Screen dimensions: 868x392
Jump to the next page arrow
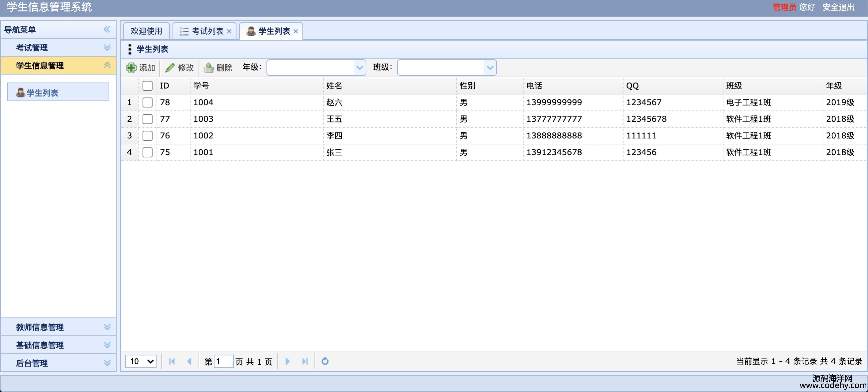pyautogui.click(x=287, y=361)
